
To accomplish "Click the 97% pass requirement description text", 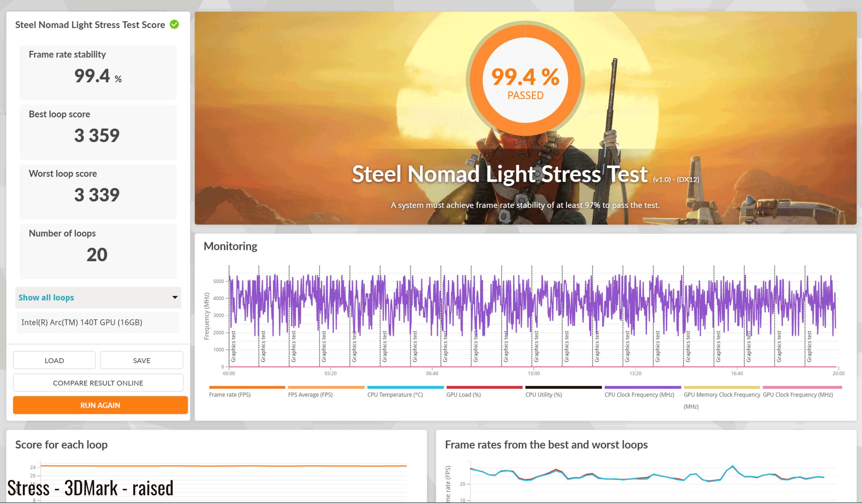I will (525, 205).
